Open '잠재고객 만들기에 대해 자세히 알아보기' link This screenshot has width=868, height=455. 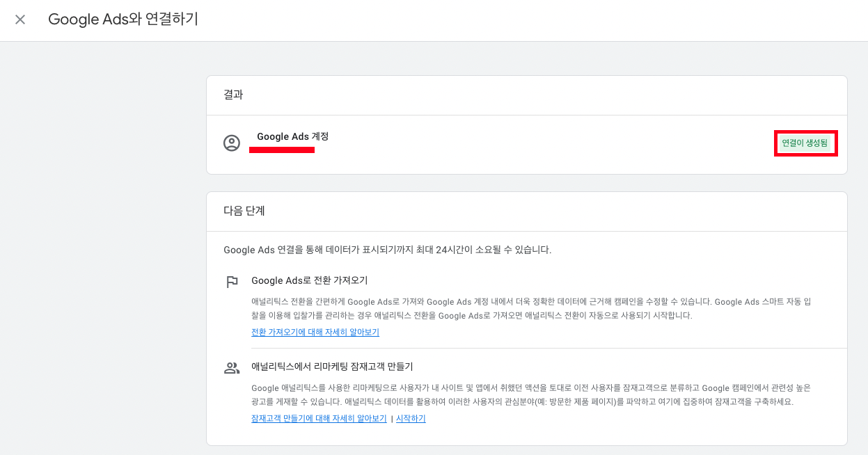coord(319,419)
